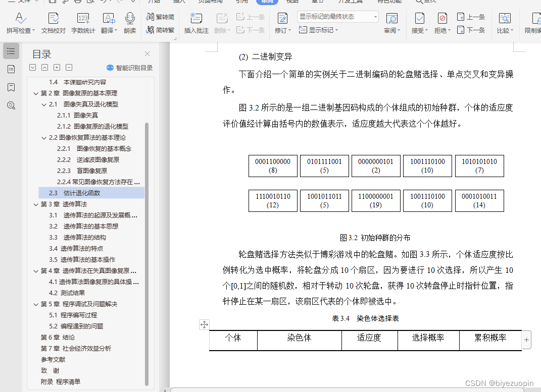Jump to next revision (下一条) near reject
The image size is (541, 392).
click(471, 30)
